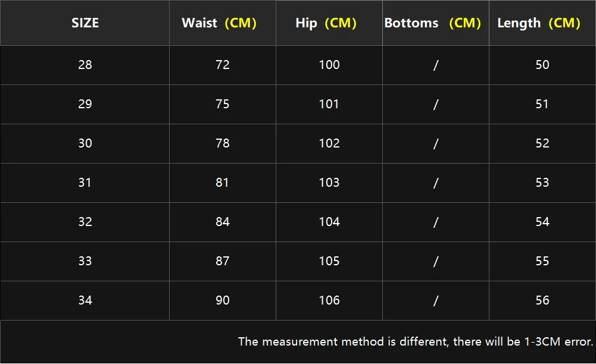Select length value 56
Image resolution: width=596 pixels, height=364 pixels.
tap(542, 300)
